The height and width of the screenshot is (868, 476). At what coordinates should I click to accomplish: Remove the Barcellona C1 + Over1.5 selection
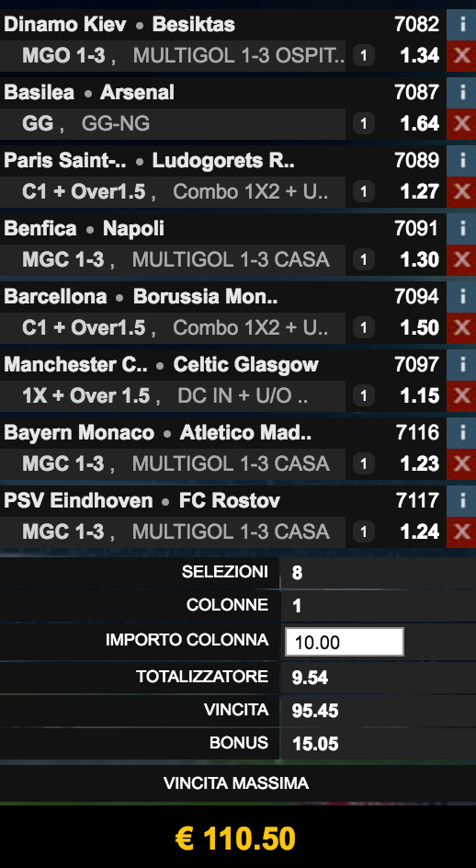(x=461, y=328)
